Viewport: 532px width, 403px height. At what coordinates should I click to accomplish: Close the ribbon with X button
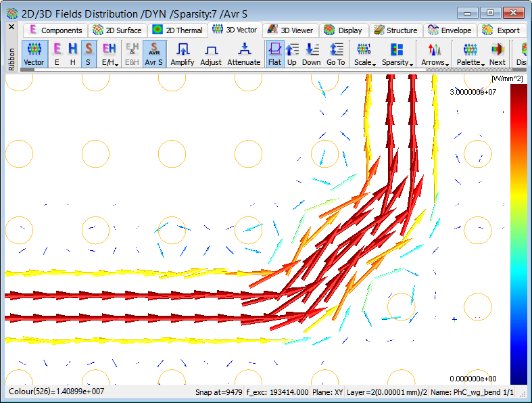(11, 27)
